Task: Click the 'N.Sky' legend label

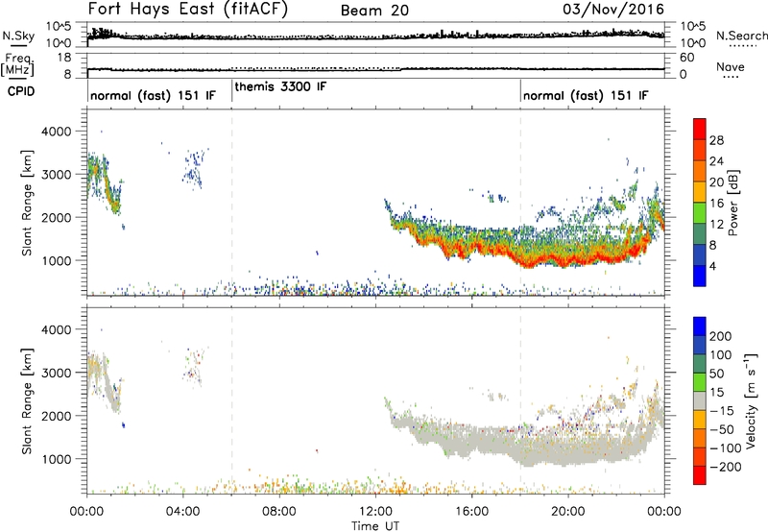Action: point(18,36)
